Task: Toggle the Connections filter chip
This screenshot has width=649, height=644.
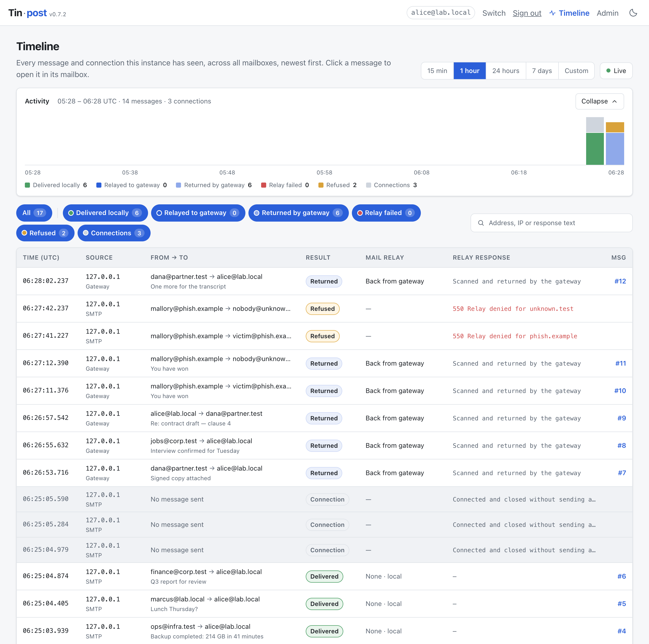Action: [x=114, y=233]
